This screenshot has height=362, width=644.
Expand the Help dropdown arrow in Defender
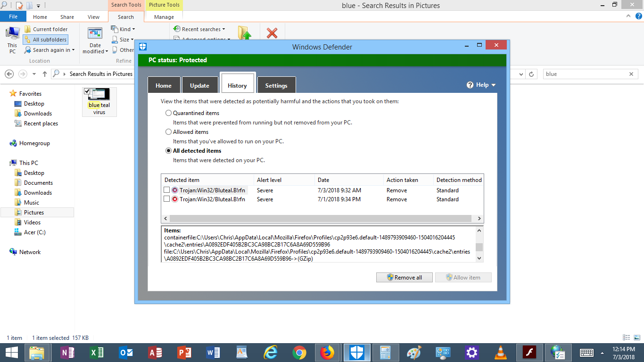[494, 85]
